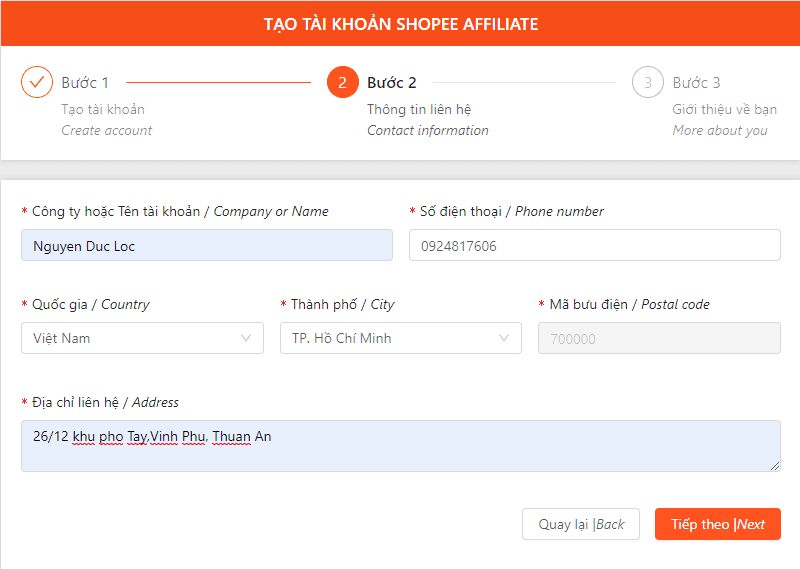Image resolution: width=800 pixels, height=569 pixels.
Task: Click the 'More about you' step subtitle
Action: [x=720, y=131]
